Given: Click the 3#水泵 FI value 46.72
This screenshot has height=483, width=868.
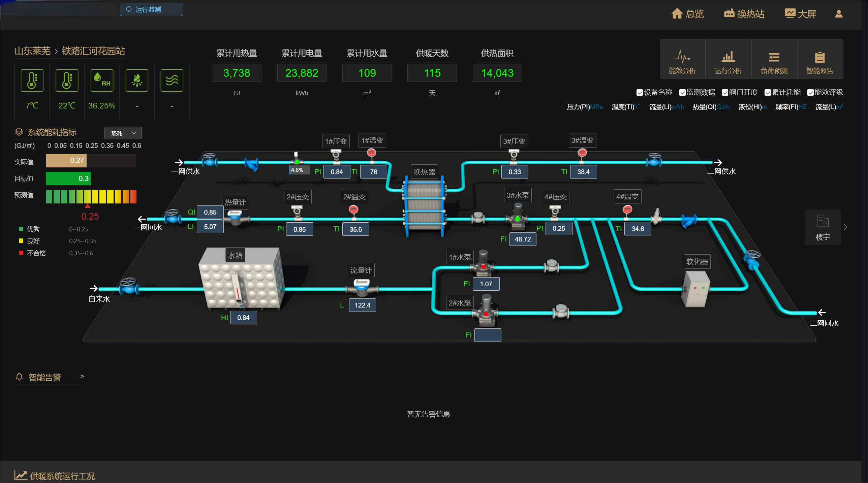Looking at the screenshot, I should [523, 239].
